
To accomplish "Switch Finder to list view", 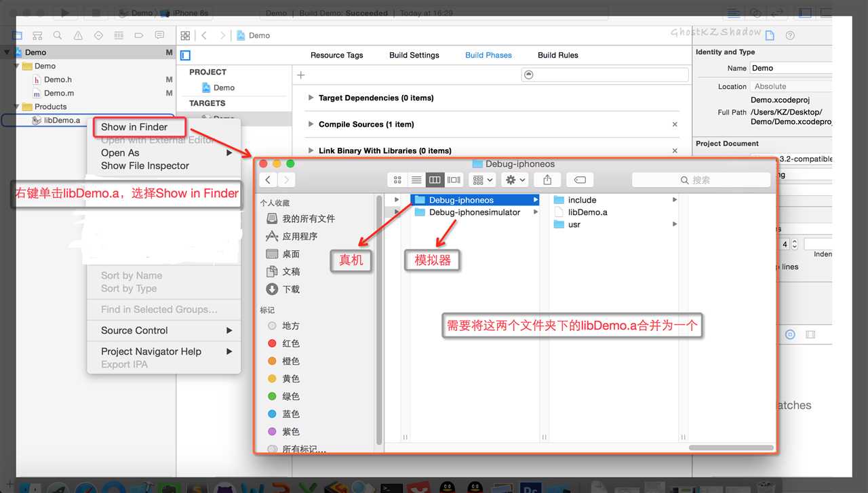I will point(416,180).
